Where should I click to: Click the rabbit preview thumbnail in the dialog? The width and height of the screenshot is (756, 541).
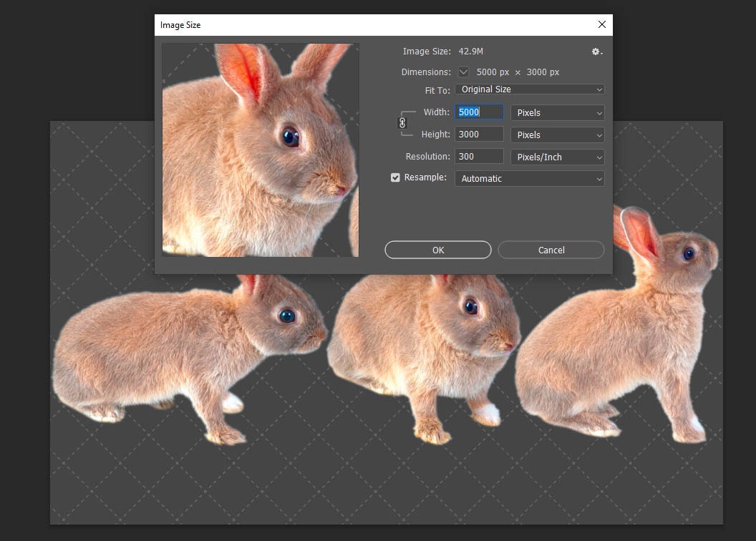click(261, 150)
